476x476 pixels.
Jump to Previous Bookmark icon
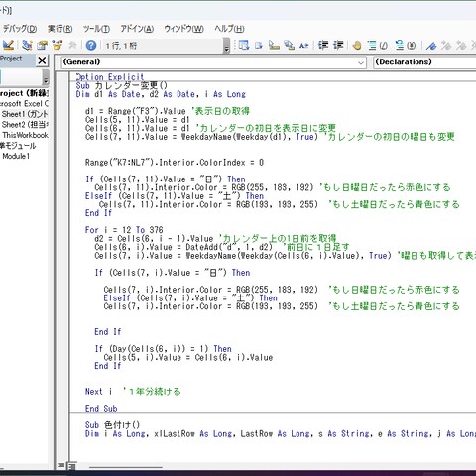point(461,45)
